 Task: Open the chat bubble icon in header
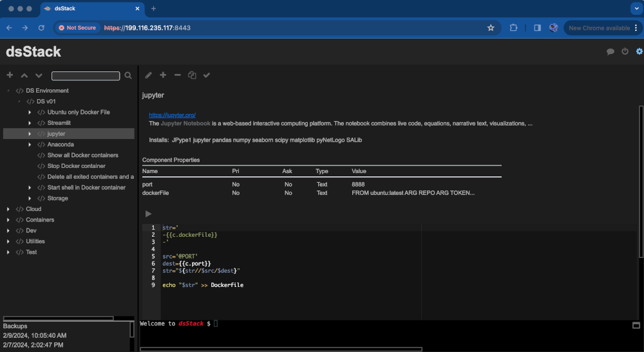click(x=611, y=51)
